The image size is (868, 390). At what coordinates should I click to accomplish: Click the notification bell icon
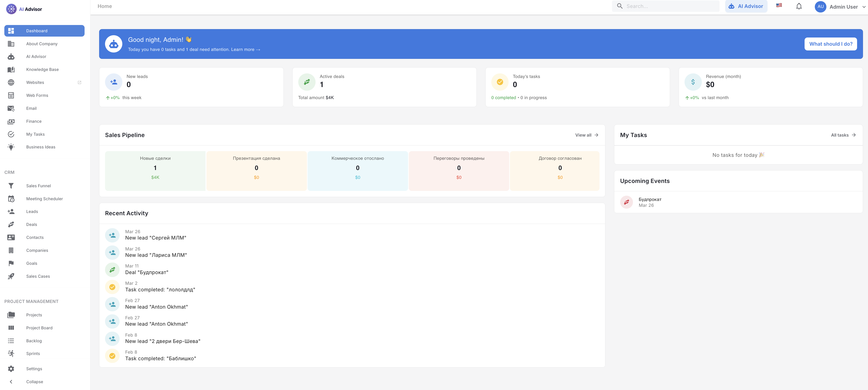799,6
